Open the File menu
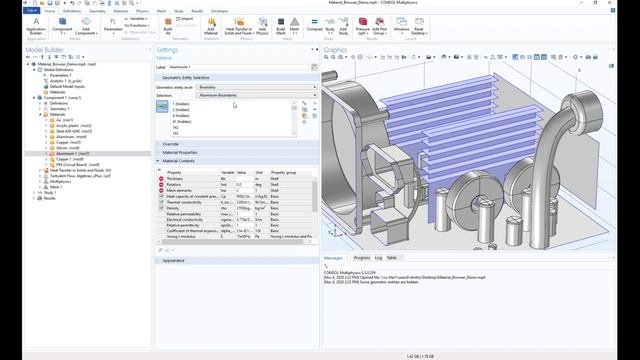Image resolution: width=640 pixels, height=360 pixels. tap(31, 11)
